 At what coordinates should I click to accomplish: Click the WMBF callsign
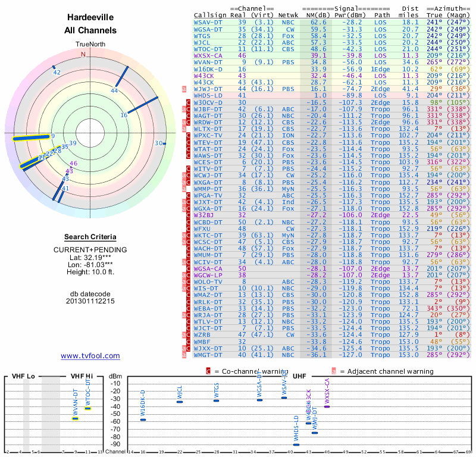coord(202,342)
